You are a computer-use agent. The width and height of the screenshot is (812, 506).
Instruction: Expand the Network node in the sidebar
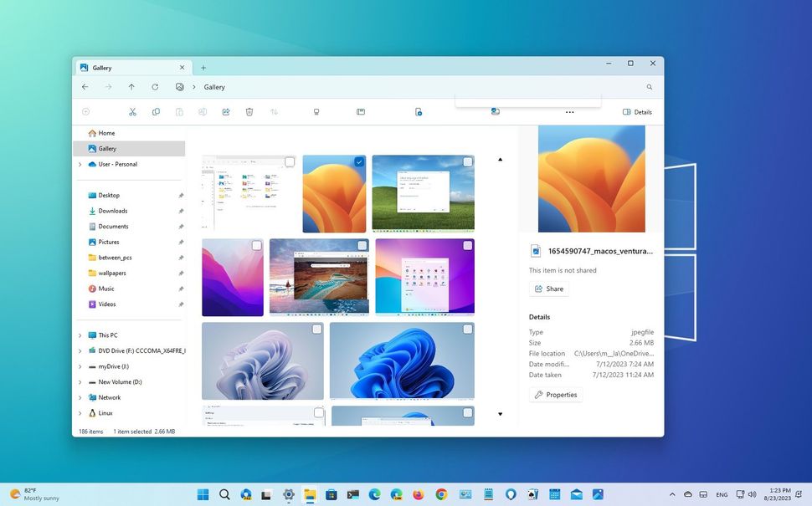pos(80,397)
